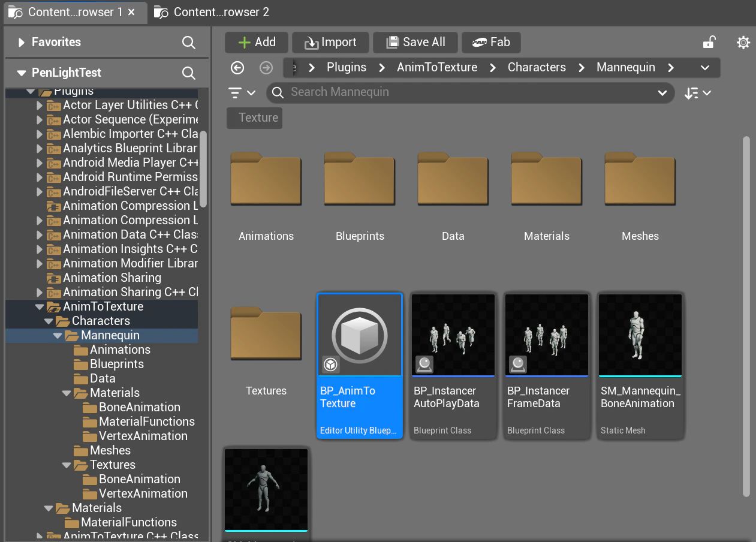Open the search history dropdown arrow
Screen dimensions: 756x542
[662, 93]
